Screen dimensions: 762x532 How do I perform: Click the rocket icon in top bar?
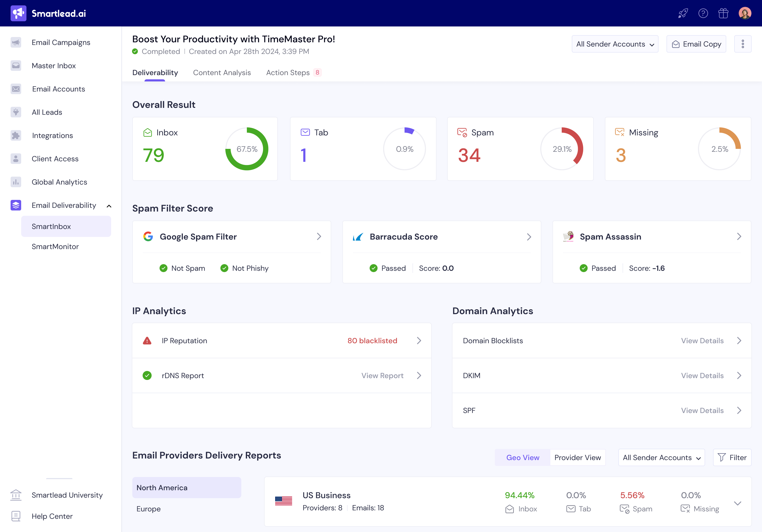point(683,13)
